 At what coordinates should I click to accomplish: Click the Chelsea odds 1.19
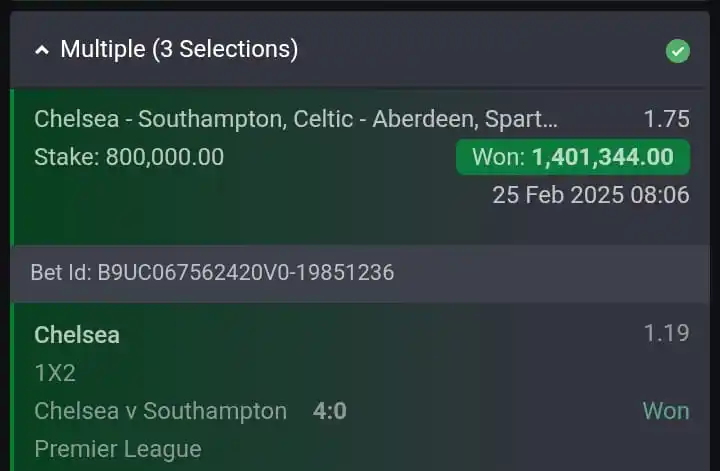click(x=666, y=333)
